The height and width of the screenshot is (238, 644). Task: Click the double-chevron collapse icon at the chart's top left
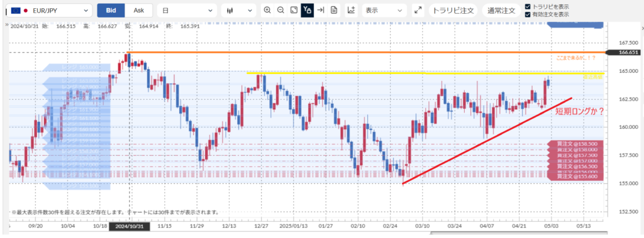coord(6,25)
